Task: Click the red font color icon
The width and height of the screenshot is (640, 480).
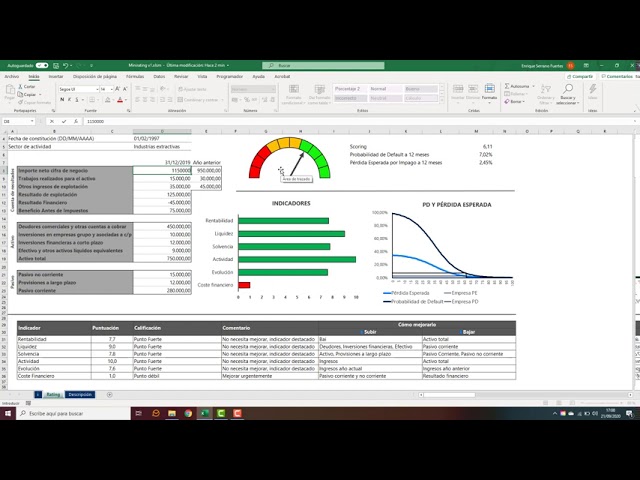Action: (120, 100)
